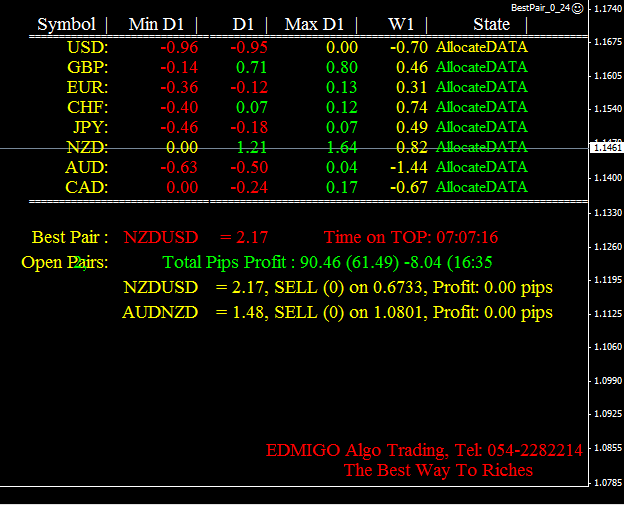This screenshot has width=624, height=505.
Task: Select the CAD: symbol row label
Action: click(87, 187)
